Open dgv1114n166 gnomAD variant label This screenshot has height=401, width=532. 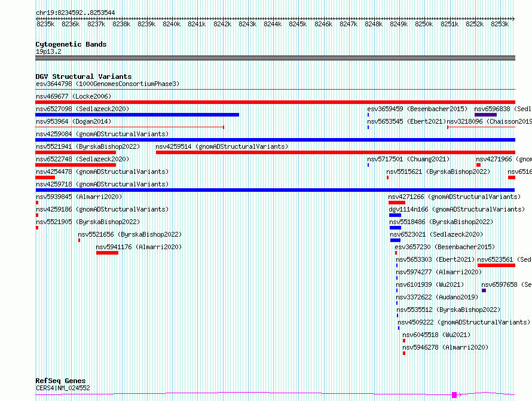click(x=457, y=209)
